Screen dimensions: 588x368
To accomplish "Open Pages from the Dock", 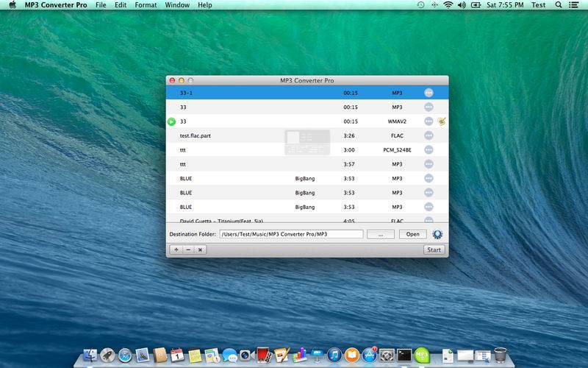I will [282, 355].
